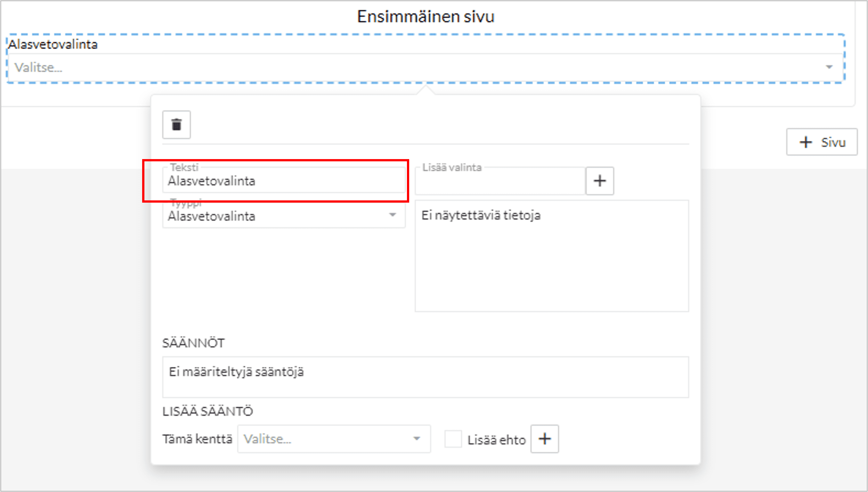Click the Ei määriteltyjä sääntöjä rules box
868x492 pixels.
coord(425,377)
